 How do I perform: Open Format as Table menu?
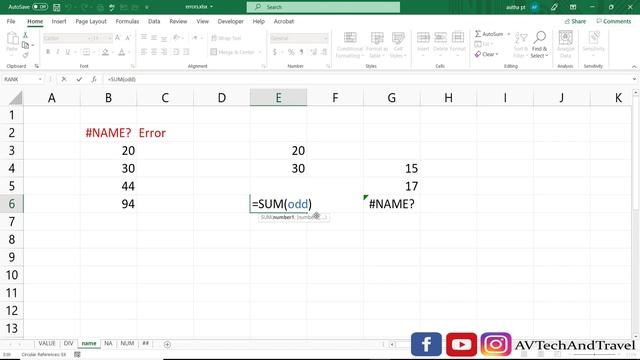point(377,45)
